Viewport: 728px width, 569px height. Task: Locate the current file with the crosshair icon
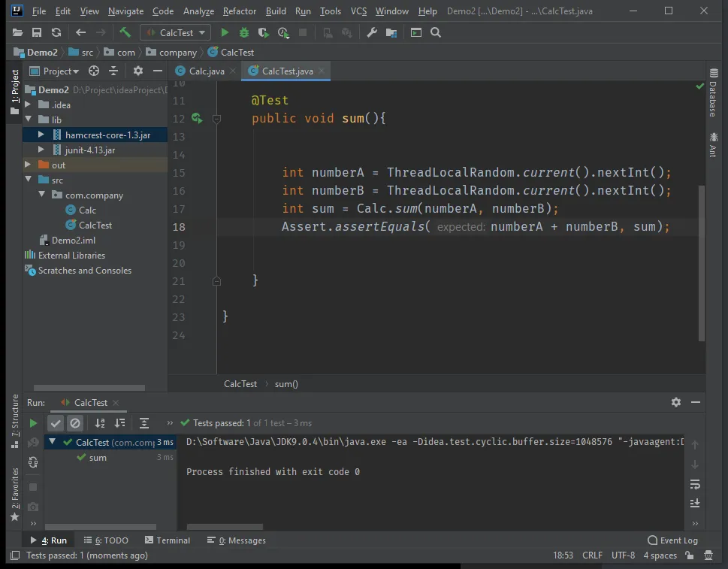[94, 71]
